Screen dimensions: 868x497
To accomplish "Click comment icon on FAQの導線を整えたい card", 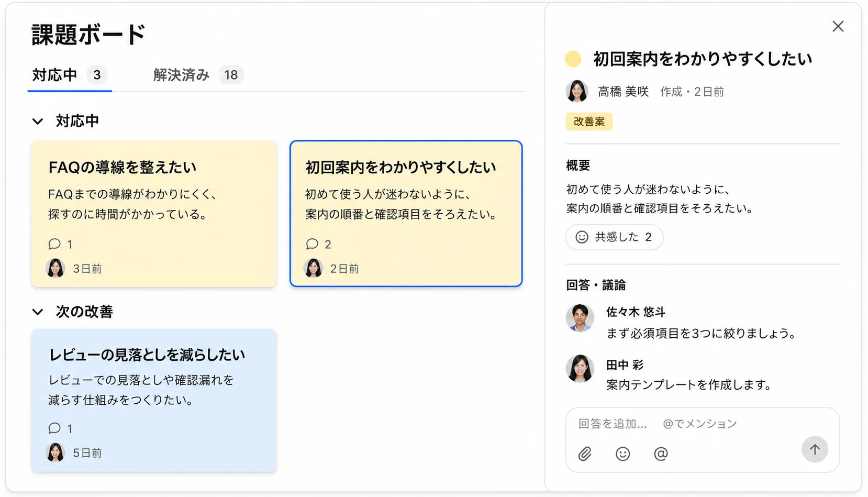I will [54, 244].
